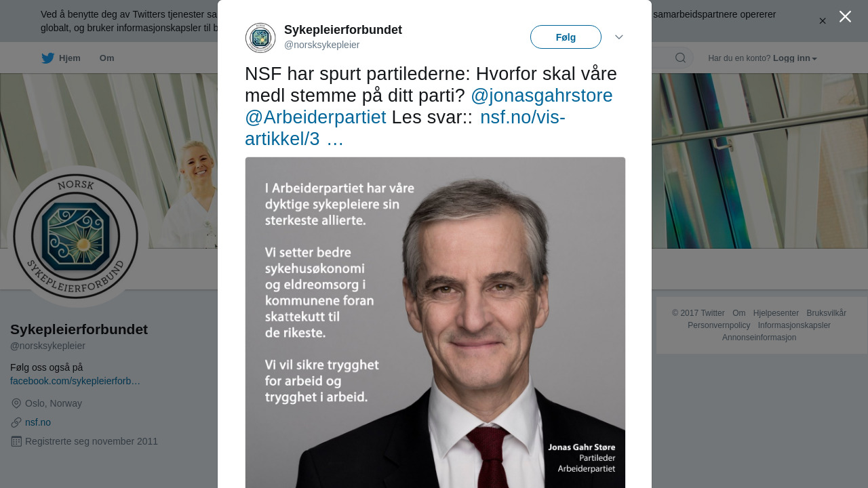The height and width of the screenshot is (488, 868).
Task: Click the calendar icon by registration date
Action: (16, 441)
